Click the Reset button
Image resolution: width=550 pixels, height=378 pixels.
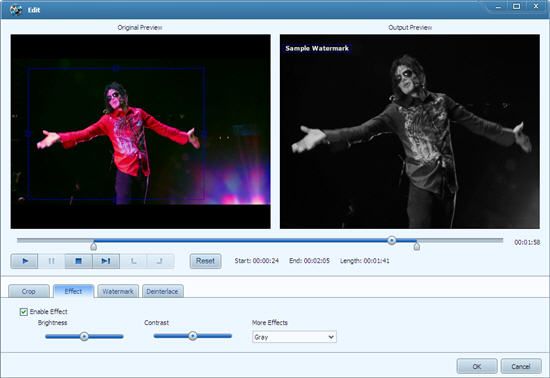(x=205, y=261)
